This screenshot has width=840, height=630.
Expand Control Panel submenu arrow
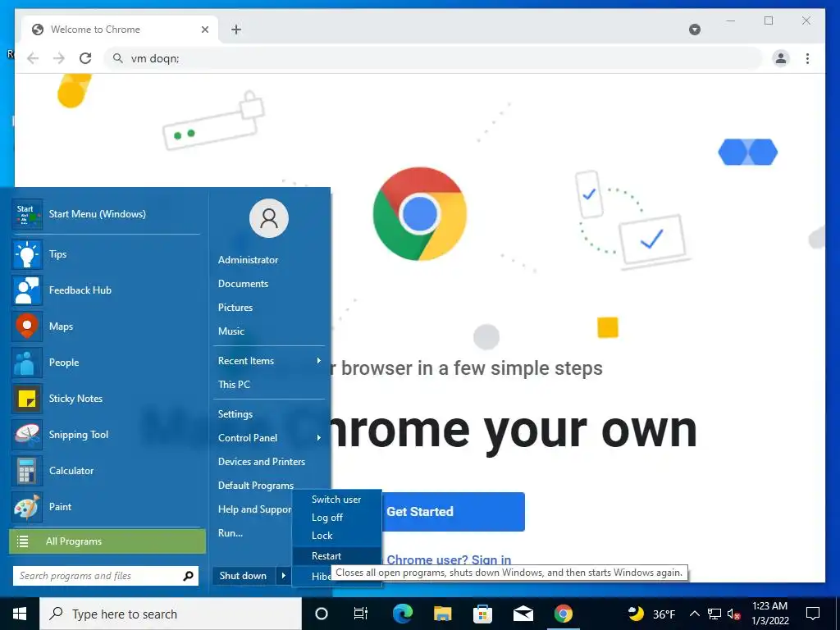tap(319, 438)
